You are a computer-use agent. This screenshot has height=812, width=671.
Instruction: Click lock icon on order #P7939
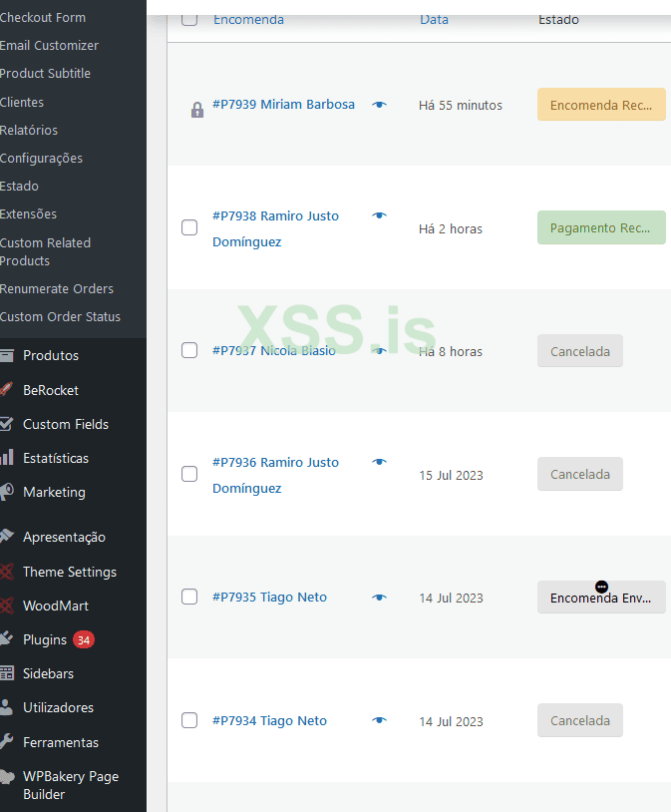point(197,110)
